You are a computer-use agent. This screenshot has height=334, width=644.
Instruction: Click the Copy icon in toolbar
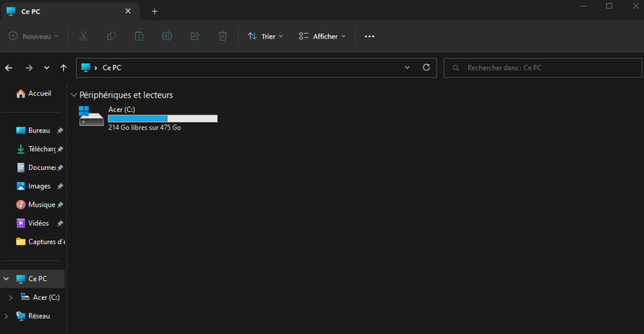[111, 37]
